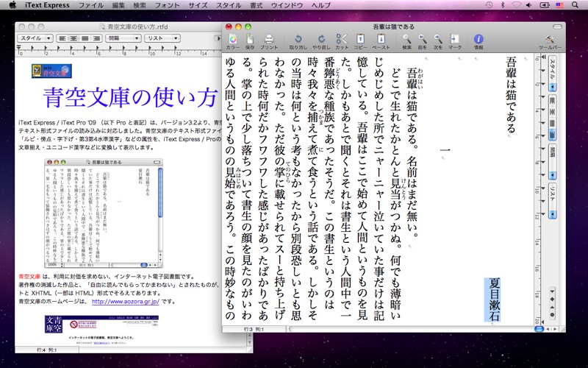Select the highlighted fourth alignment button in vertical toolbar
The height and width of the screenshot is (368, 588).
point(553,134)
